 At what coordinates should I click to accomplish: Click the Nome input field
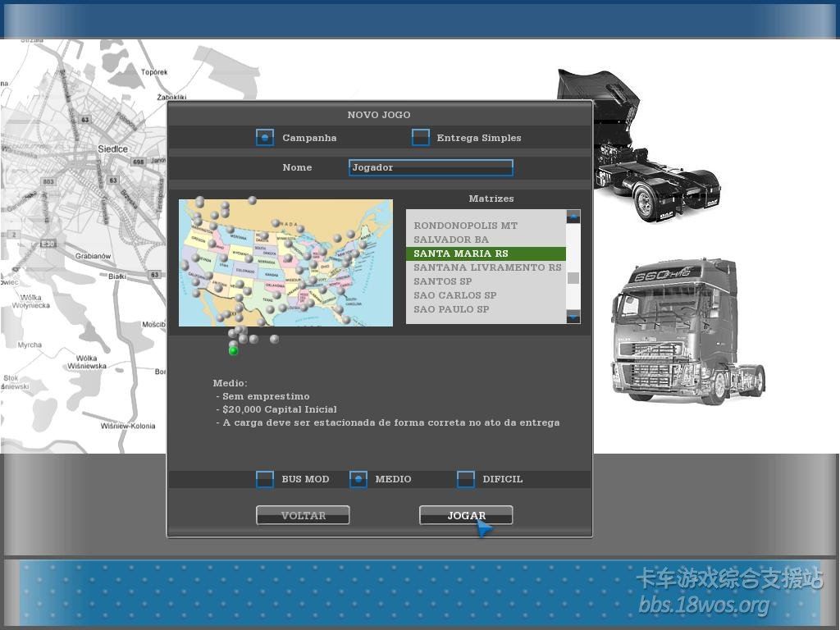point(431,167)
